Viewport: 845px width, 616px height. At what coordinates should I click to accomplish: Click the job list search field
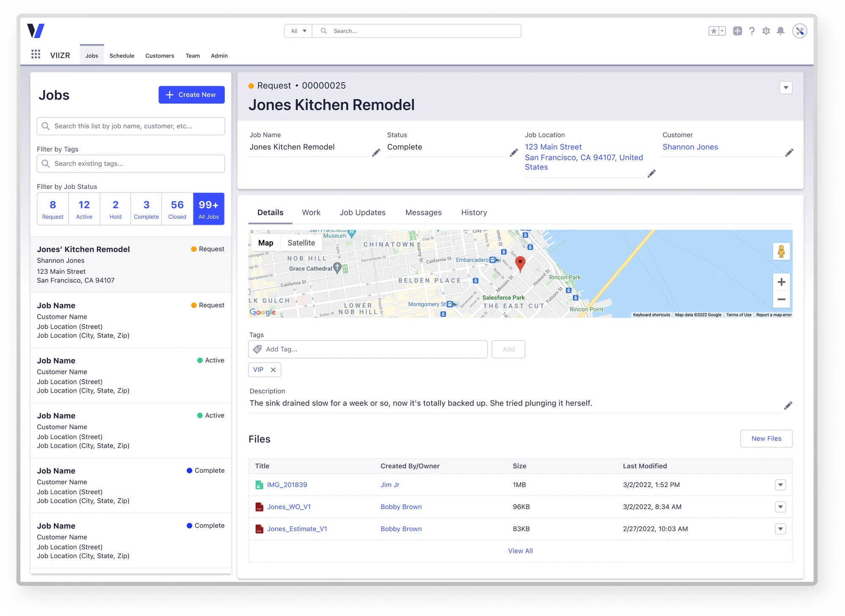131,126
